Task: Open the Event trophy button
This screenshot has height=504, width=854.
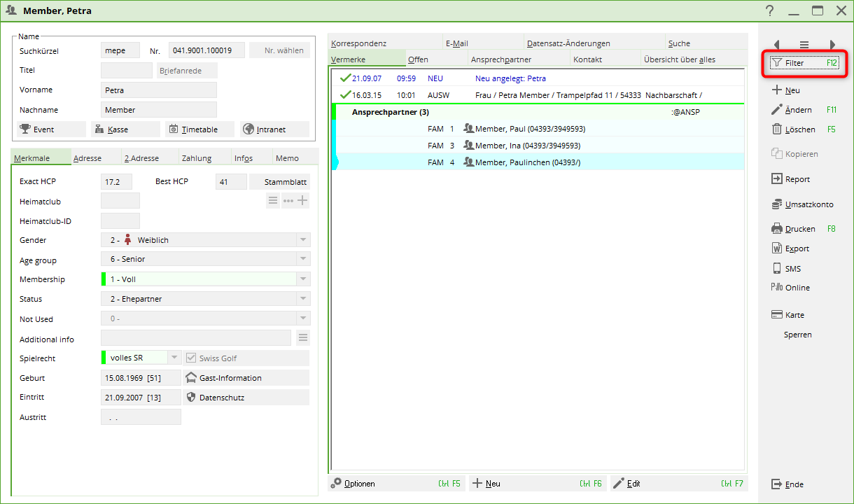Action: [x=51, y=129]
